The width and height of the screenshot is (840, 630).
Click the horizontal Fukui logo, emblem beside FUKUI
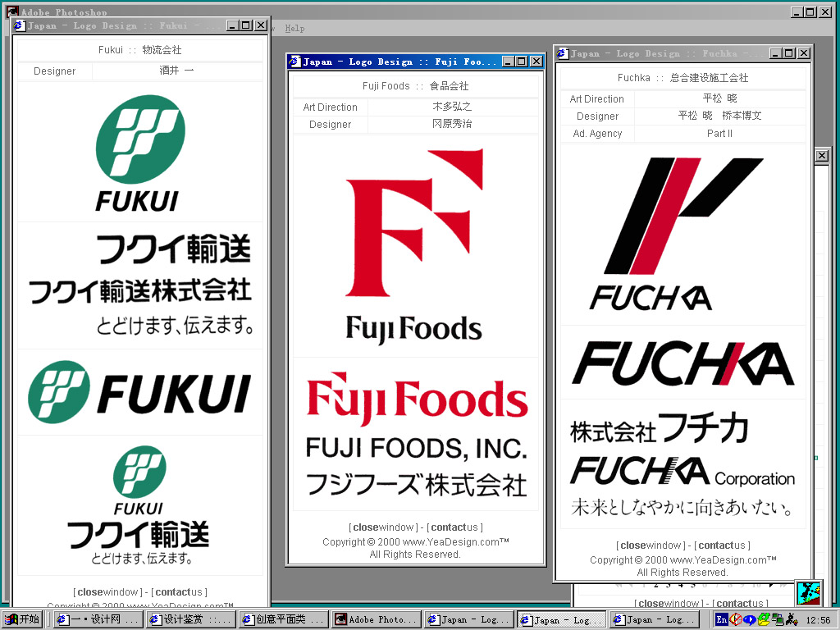coord(139,392)
